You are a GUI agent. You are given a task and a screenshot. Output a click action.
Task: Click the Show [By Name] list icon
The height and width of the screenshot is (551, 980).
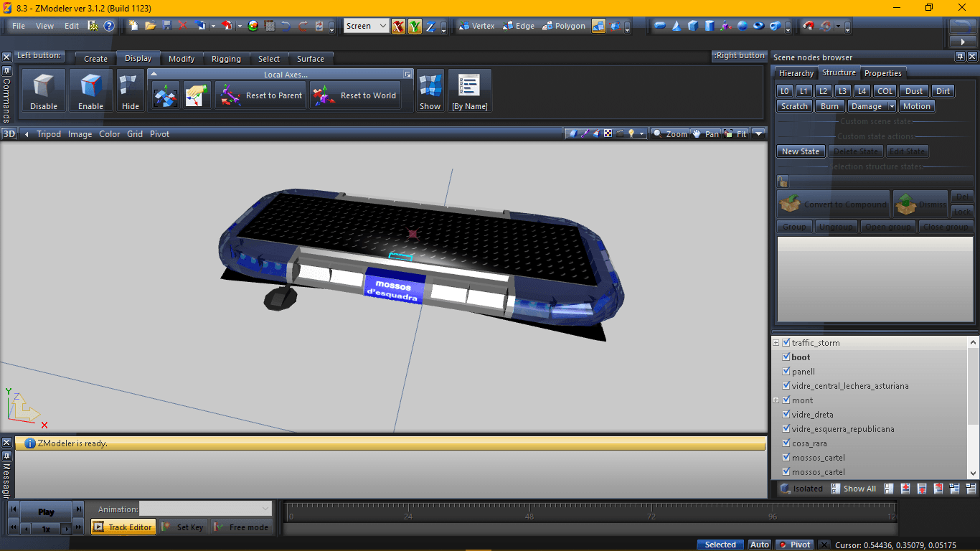469,90
